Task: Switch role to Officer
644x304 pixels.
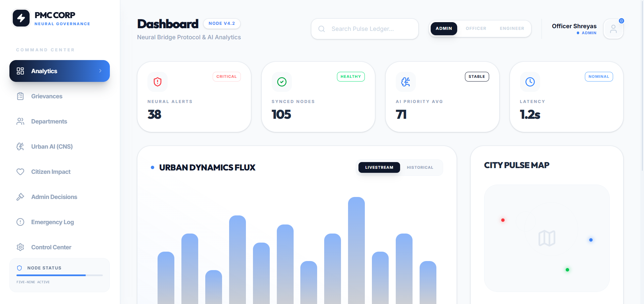Action: pyautogui.click(x=476, y=29)
